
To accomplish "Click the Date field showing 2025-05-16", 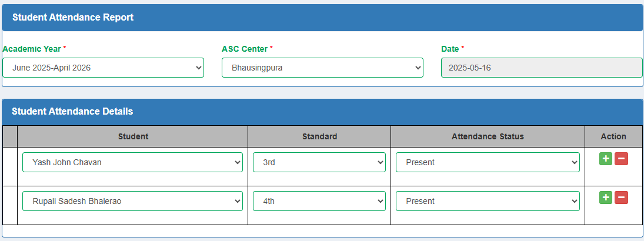I will coord(542,68).
